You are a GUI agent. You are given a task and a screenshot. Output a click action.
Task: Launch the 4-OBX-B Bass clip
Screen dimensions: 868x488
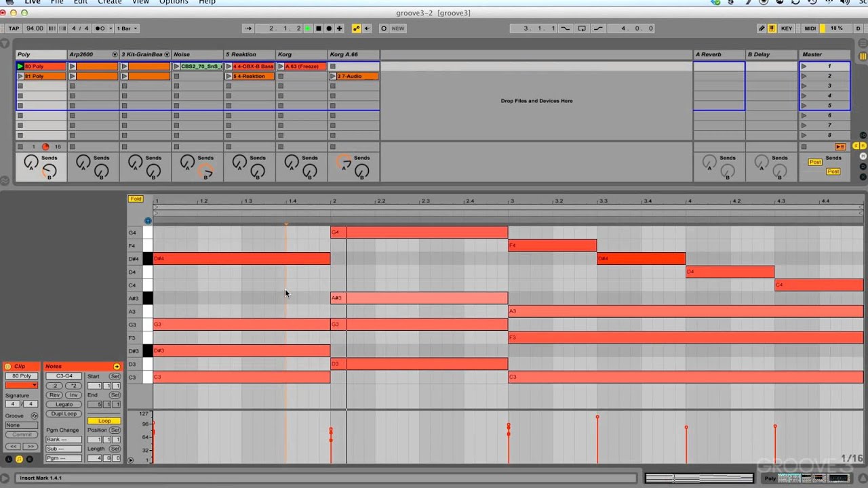[229, 66]
